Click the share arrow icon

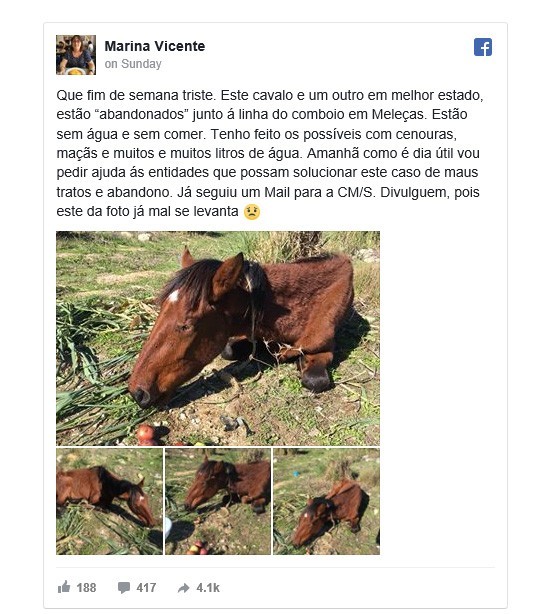(x=183, y=588)
